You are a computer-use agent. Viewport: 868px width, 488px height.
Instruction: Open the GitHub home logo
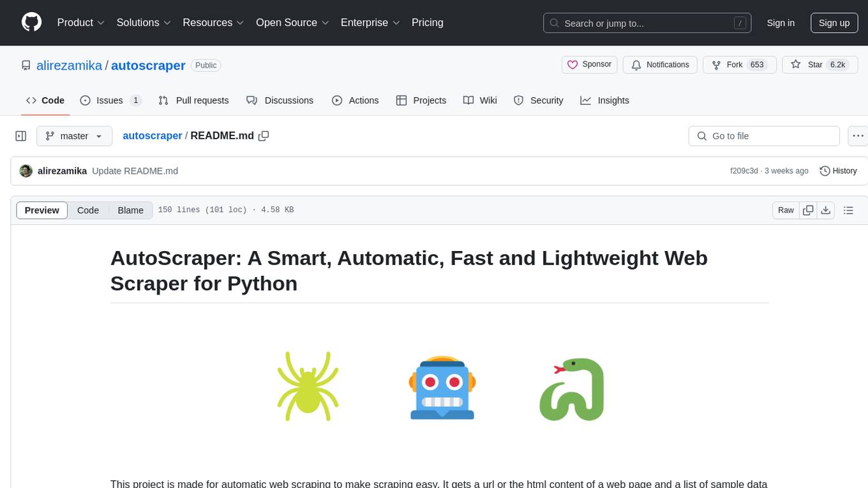[31, 22]
